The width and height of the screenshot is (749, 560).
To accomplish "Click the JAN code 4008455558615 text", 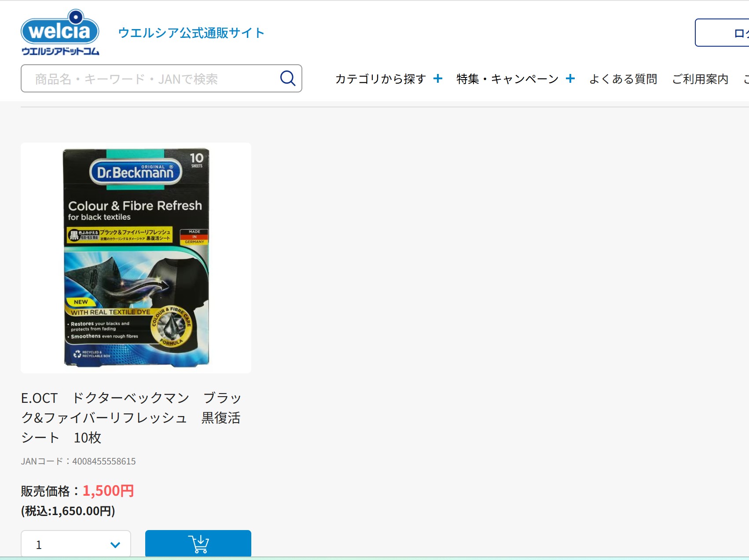I will pos(78,461).
